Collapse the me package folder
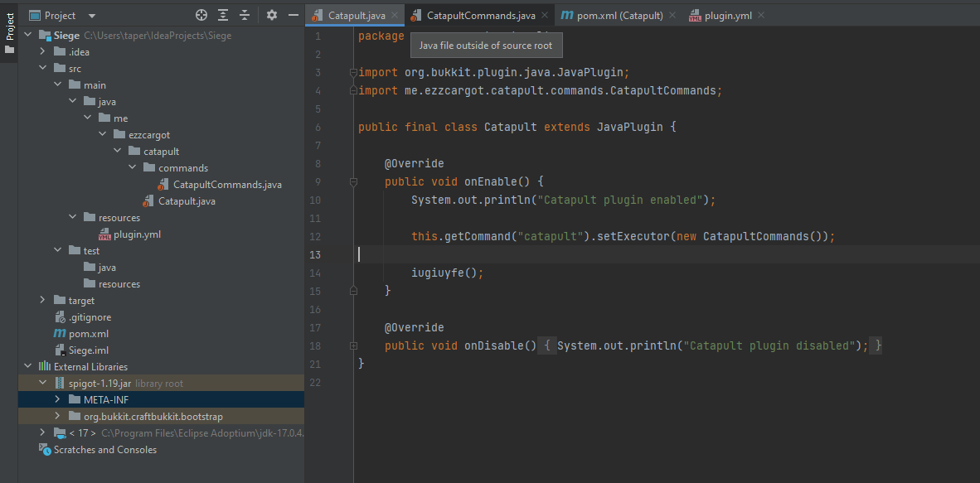980x483 pixels. 88,118
